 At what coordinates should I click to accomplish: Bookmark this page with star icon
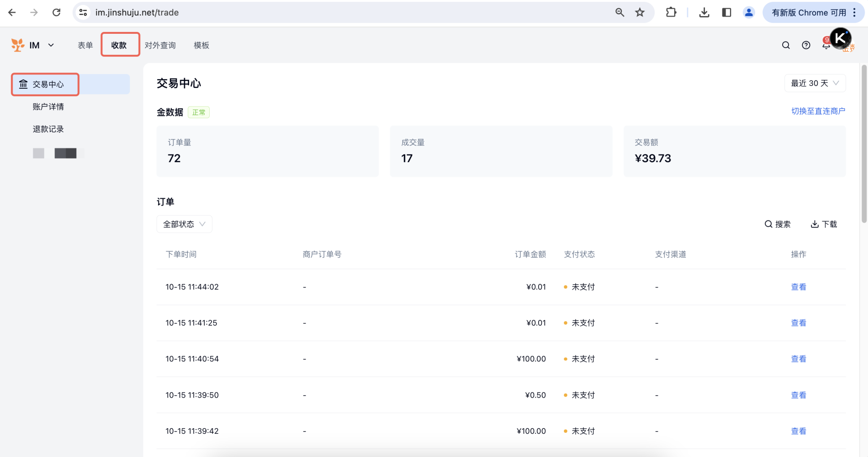coord(640,12)
